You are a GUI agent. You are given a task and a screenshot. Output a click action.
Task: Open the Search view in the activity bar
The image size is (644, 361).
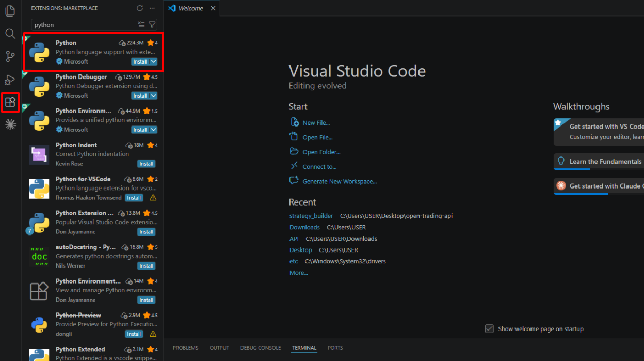[x=10, y=34]
